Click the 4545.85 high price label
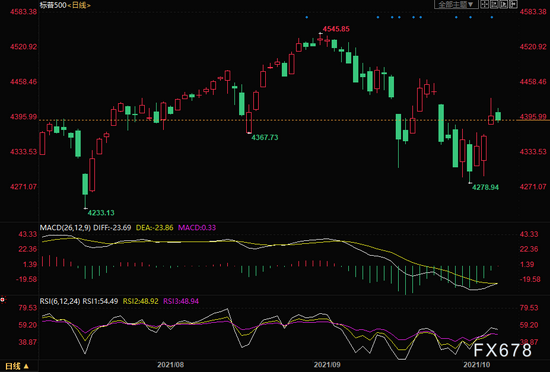Image resolution: width=550 pixels, height=372 pixels. [336, 29]
